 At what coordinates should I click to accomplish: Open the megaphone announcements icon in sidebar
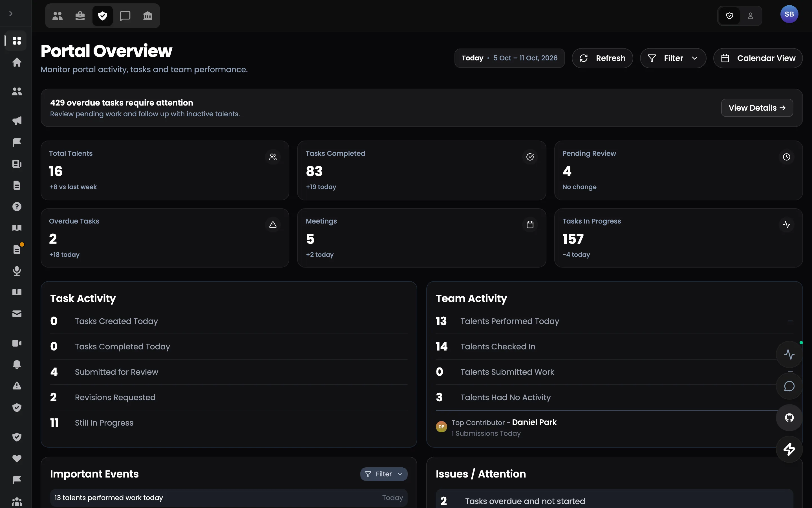point(17,121)
